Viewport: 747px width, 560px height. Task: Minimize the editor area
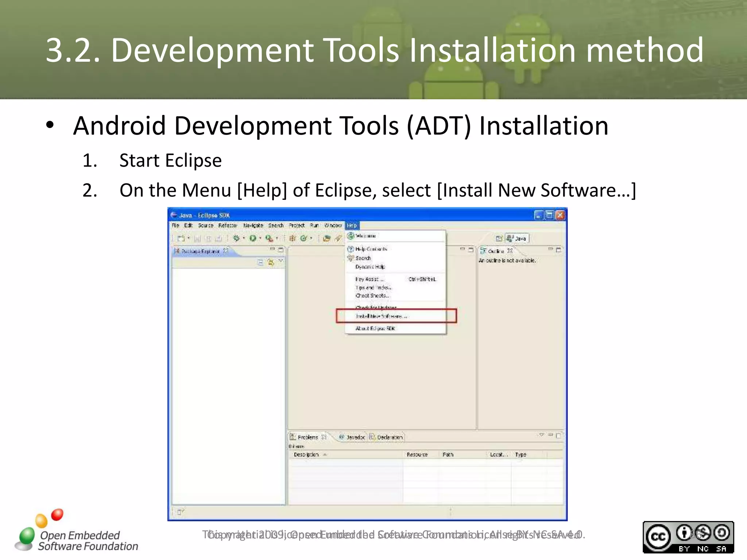pos(462,249)
